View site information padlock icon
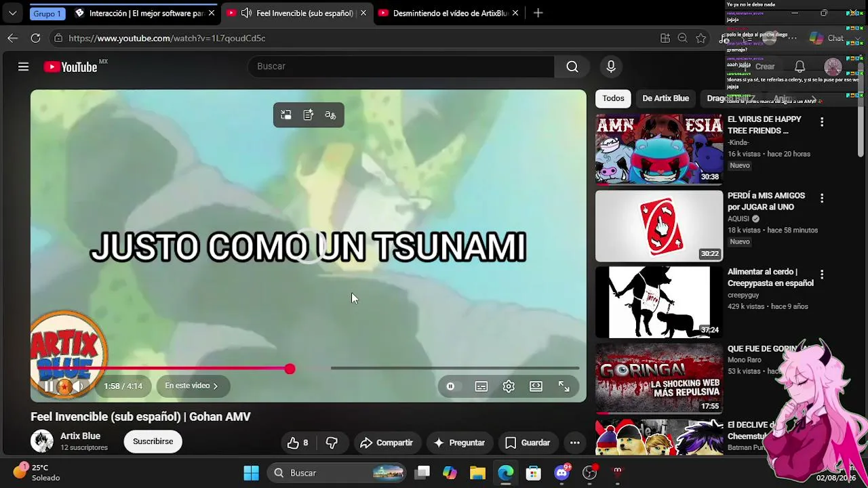868x488 pixels. point(58,38)
